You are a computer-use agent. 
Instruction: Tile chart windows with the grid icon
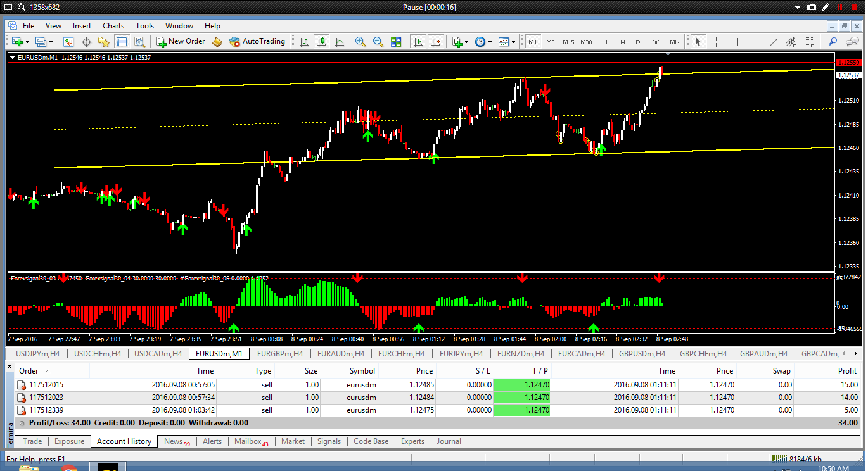pos(396,42)
